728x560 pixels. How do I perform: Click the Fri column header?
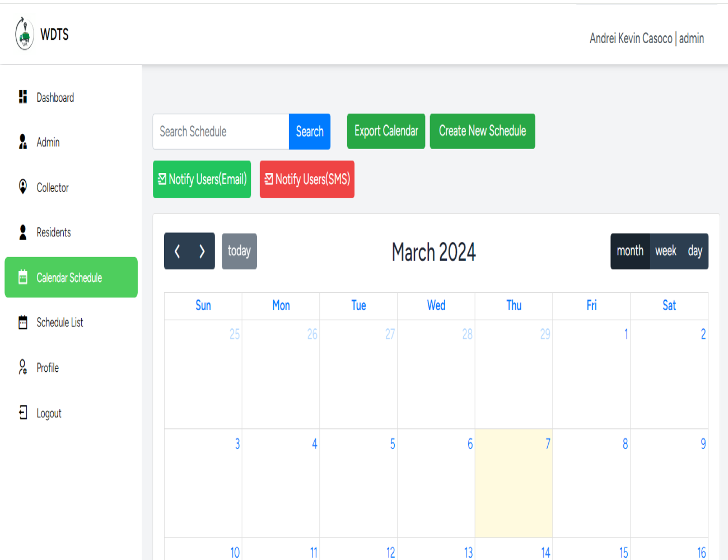pos(591,306)
